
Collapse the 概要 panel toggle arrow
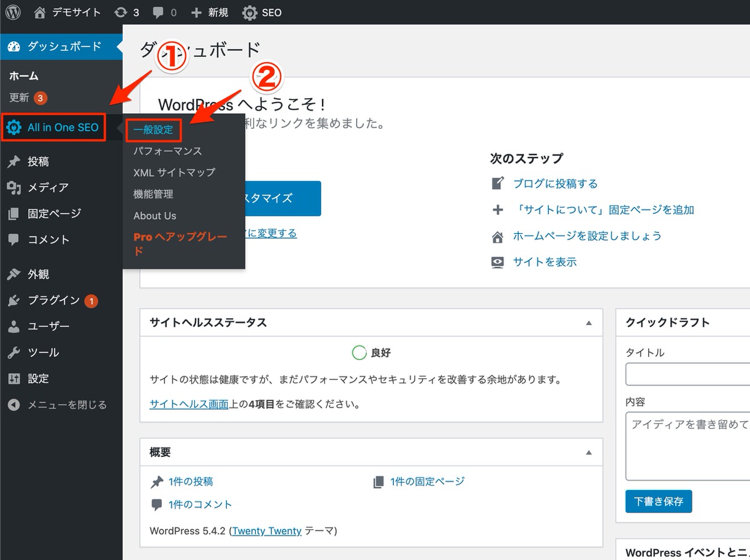589,452
